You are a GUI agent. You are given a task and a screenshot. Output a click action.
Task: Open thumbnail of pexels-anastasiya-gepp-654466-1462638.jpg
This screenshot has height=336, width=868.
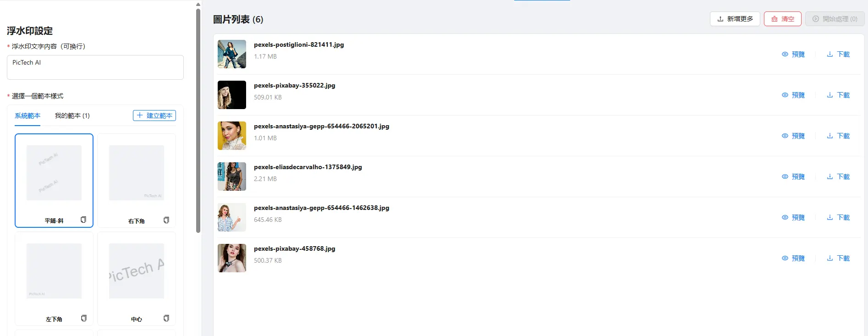[x=232, y=217]
